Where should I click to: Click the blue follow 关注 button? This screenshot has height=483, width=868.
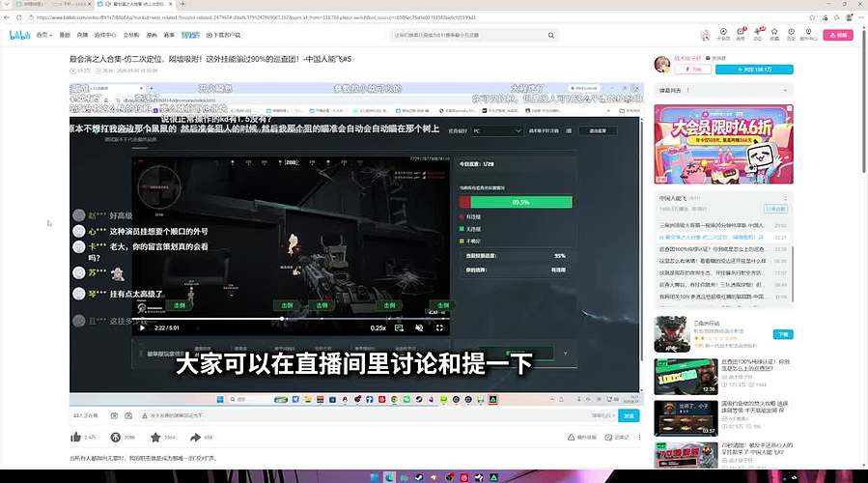[x=754, y=70]
